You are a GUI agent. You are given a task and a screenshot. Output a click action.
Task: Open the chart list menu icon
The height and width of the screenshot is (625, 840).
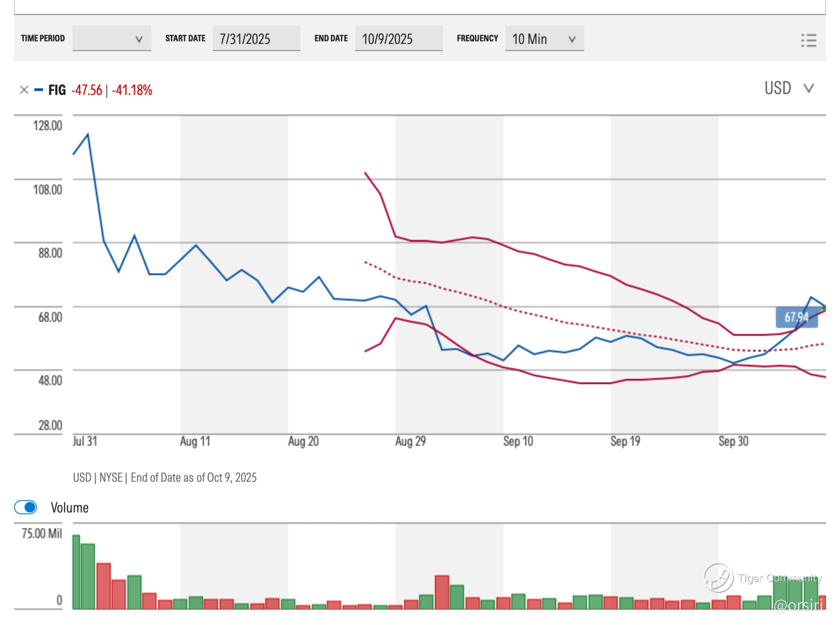click(x=808, y=40)
